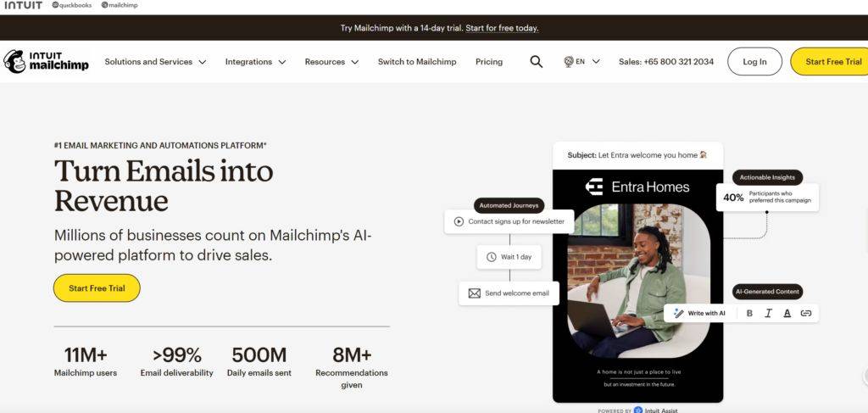Go to the Pricing page
868x413 pixels.
(489, 61)
